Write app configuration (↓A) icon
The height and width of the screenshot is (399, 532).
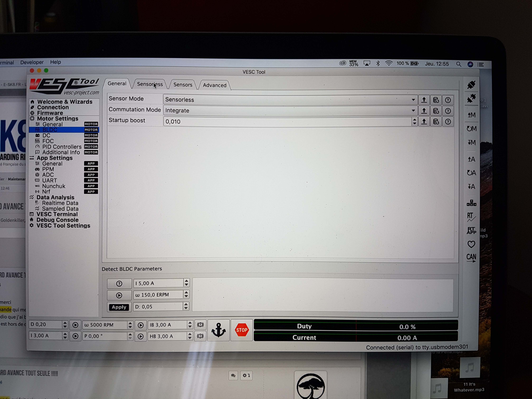471,186
